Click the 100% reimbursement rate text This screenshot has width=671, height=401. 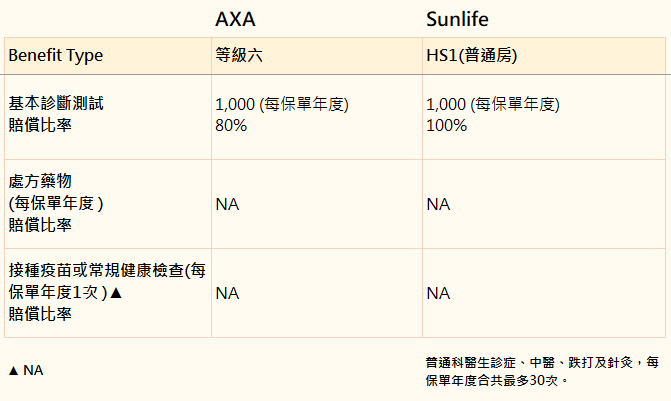click(446, 125)
